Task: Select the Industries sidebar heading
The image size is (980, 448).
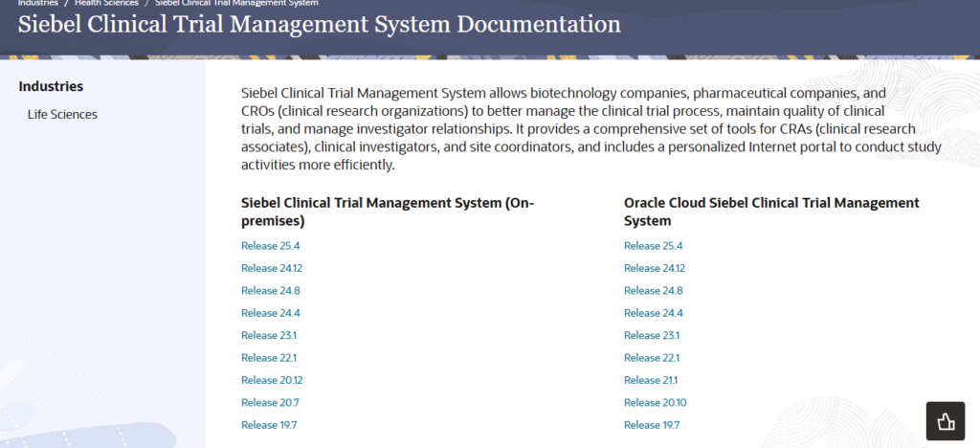Action: tap(51, 86)
